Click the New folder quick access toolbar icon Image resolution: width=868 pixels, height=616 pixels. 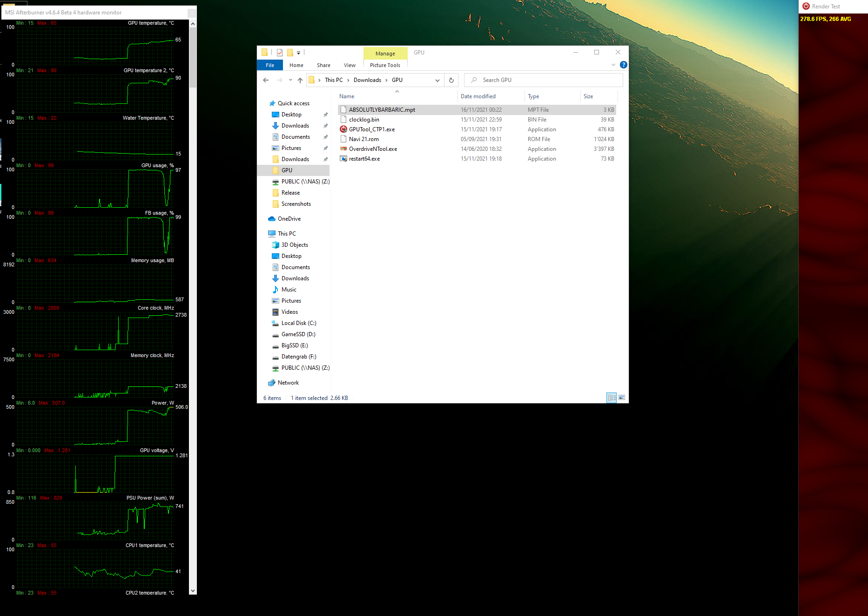click(x=290, y=53)
